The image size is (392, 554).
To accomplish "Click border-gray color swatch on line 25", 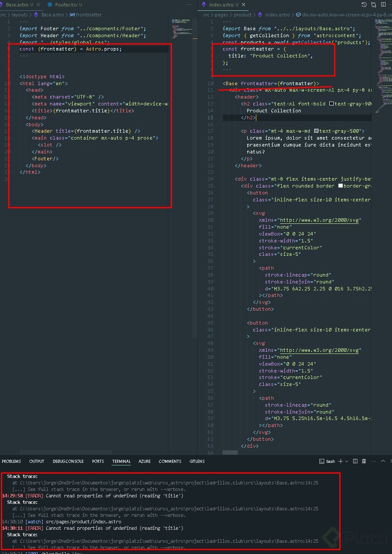I will pyautogui.click(x=340, y=186).
